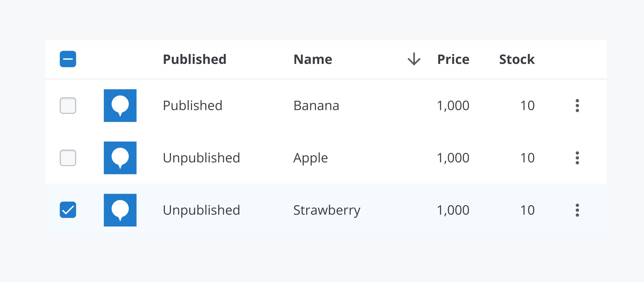644x282 pixels.
Task: Sort by the Published column header
Action: coord(195,59)
